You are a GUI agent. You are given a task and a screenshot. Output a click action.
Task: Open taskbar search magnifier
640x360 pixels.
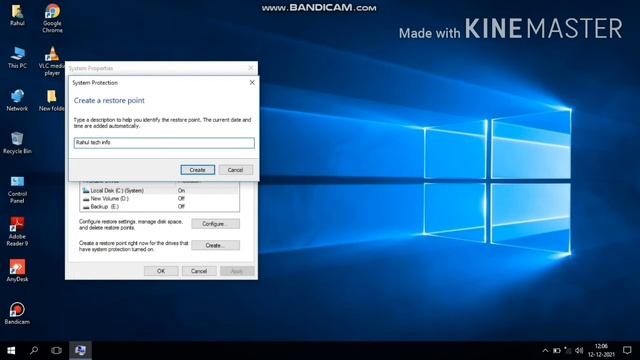tap(34, 350)
